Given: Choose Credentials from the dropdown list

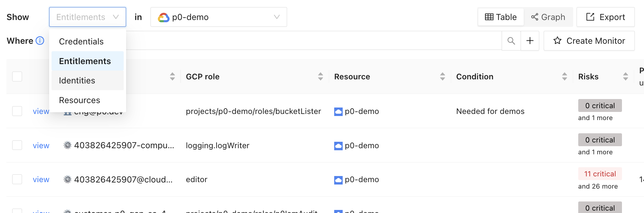Looking at the screenshot, I should click(81, 41).
